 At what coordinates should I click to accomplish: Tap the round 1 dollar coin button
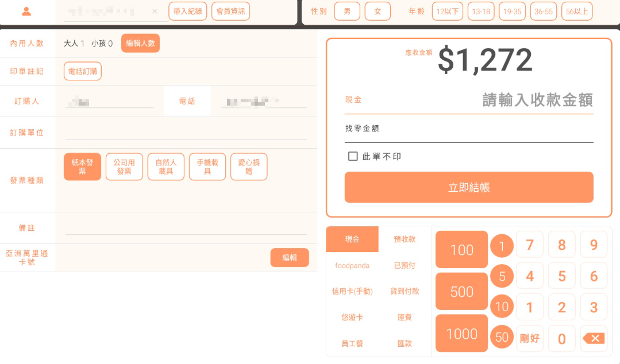coord(502,246)
